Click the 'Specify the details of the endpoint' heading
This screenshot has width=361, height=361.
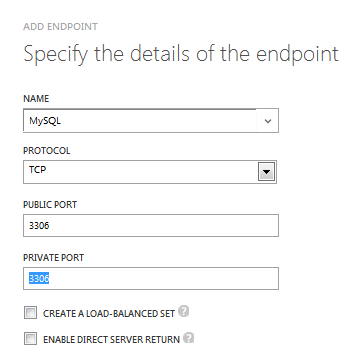click(181, 54)
